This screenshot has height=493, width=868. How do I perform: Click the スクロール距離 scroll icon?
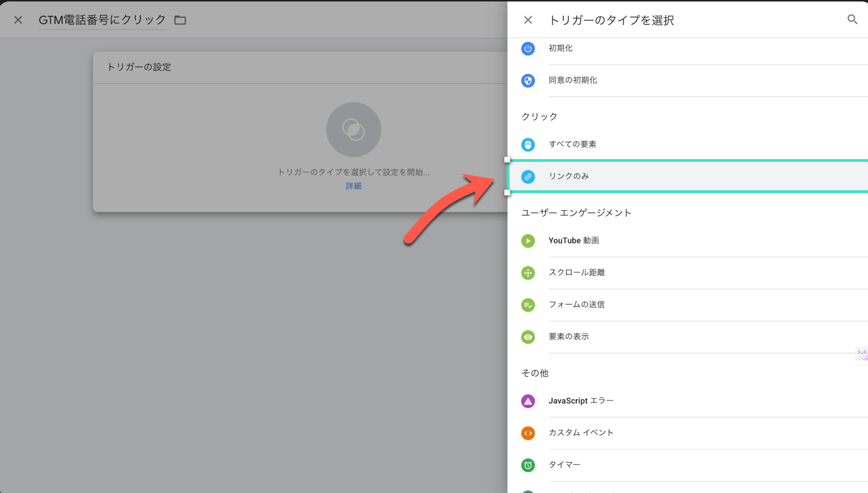click(528, 273)
